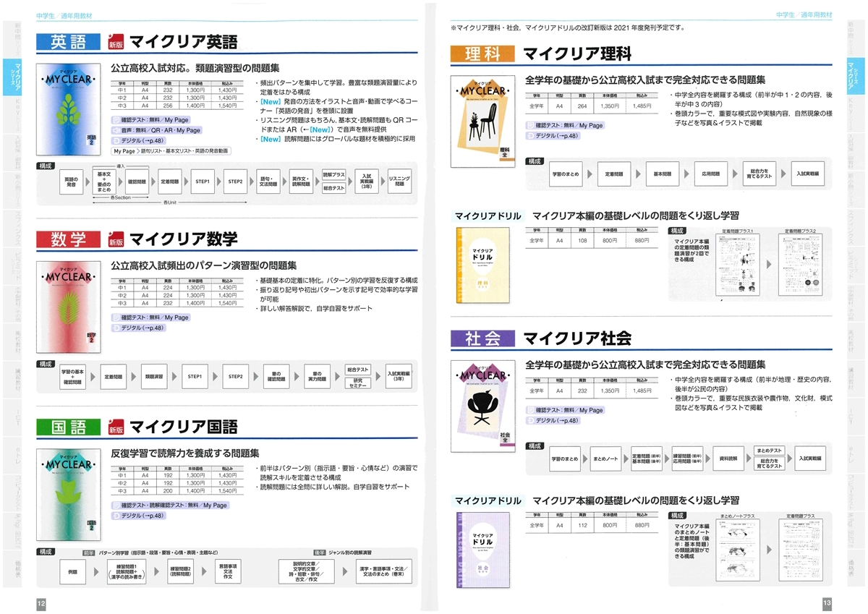
Task: Select the purple 社会 subject label
Action: coord(482,338)
